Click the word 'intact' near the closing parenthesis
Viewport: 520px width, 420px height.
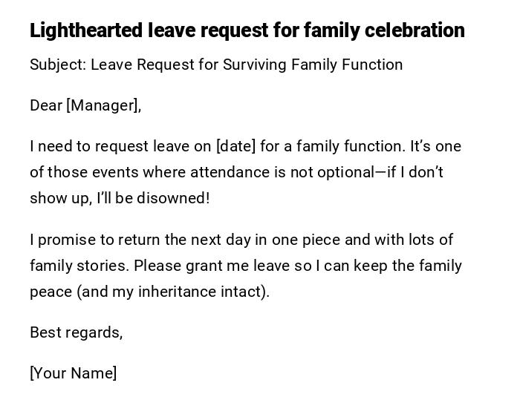coord(243,292)
